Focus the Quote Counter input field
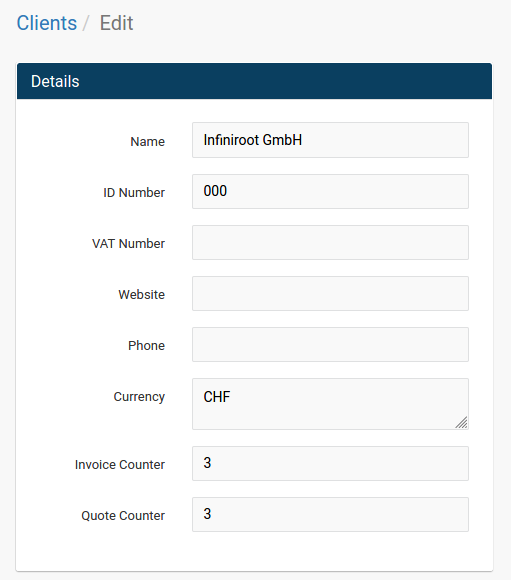 tap(330, 515)
